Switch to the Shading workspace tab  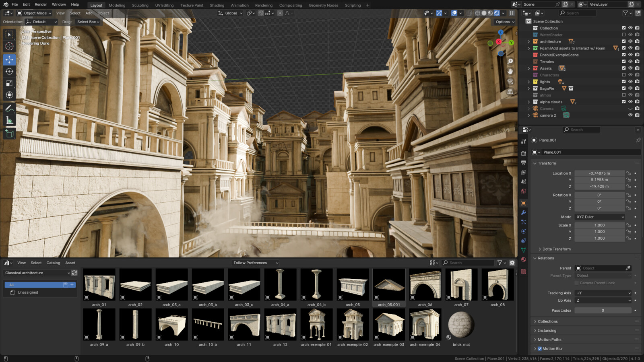pyautogui.click(x=217, y=5)
